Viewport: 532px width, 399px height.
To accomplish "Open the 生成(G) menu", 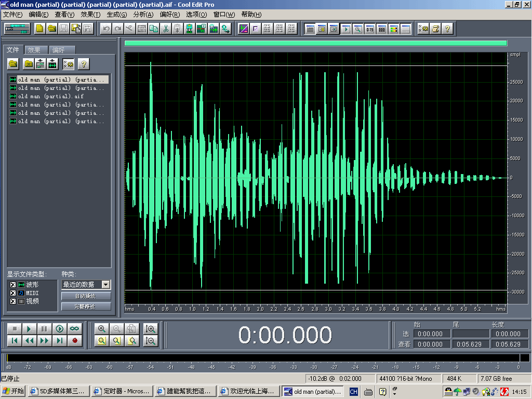I will [117, 14].
